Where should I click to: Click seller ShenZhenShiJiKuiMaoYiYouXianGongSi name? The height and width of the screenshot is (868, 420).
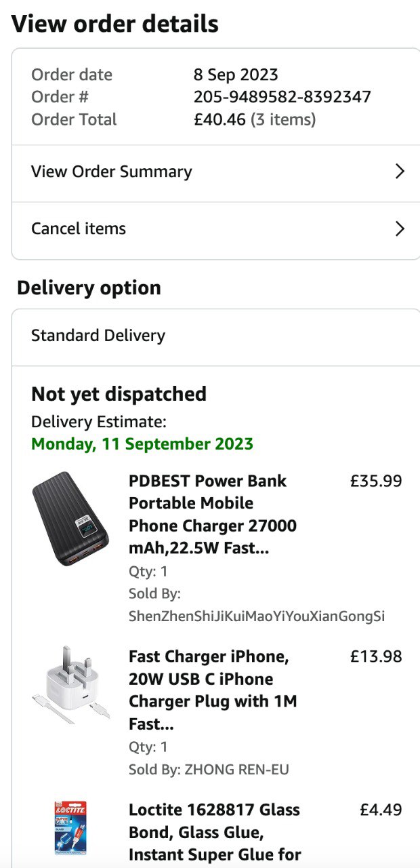(256, 616)
